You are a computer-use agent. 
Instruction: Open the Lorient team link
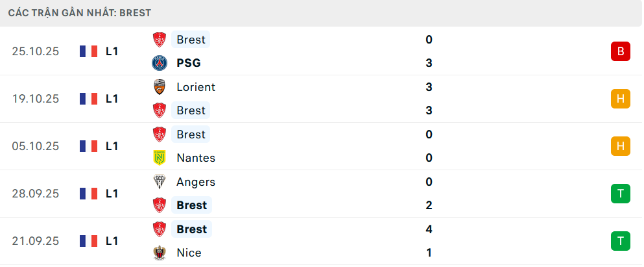[x=195, y=87]
